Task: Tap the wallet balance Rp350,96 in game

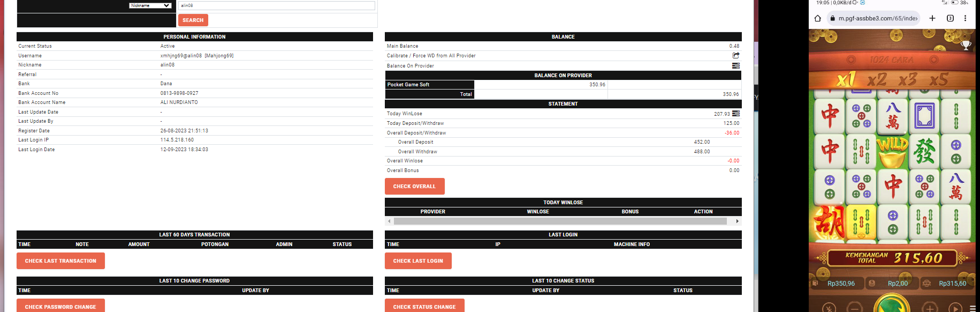Action: click(841, 284)
